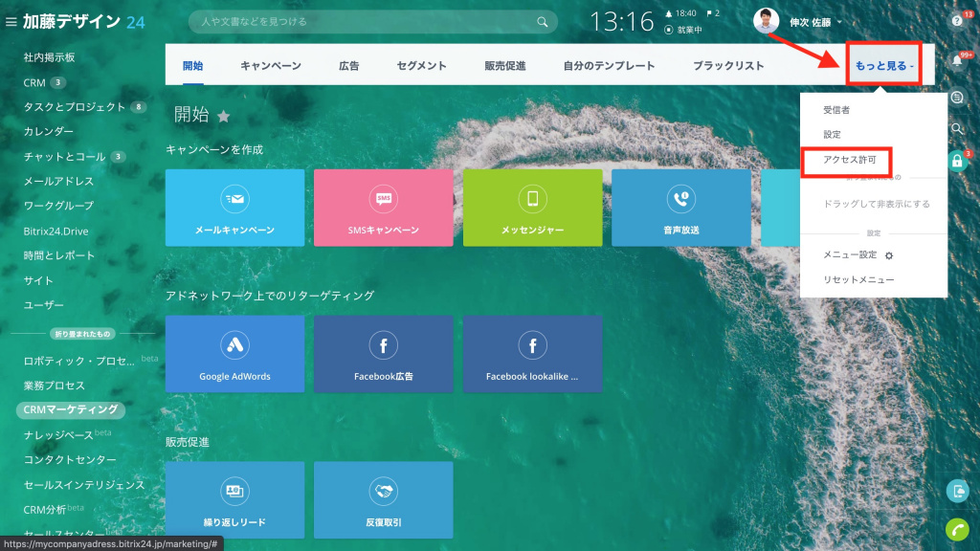The width and height of the screenshot is (980, 551).
Task: Click the 13:16 clock display
Action: pyautogui.click(x=621, y=22)
